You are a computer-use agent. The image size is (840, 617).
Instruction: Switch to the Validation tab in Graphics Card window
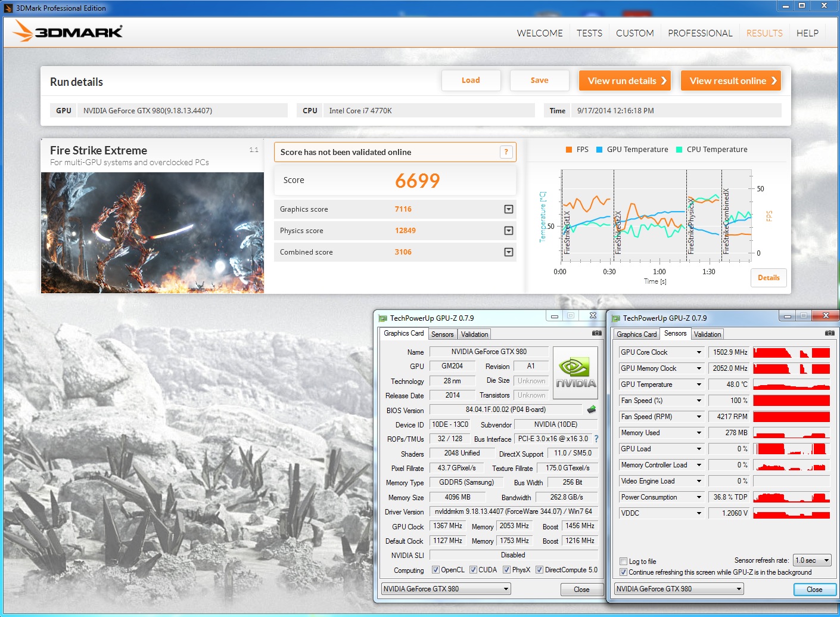pyautogui.click(x=474, y=334)
